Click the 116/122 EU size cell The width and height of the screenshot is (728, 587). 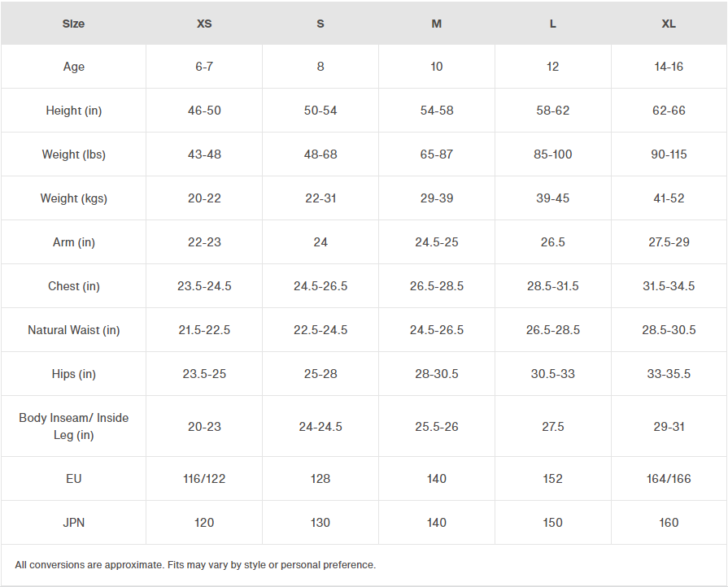(x=204, y=479)
